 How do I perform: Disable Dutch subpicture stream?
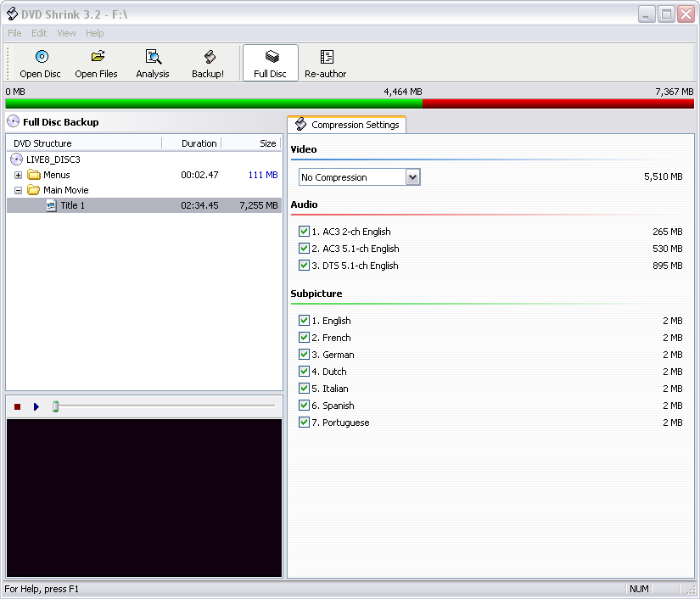click(304, 372)
